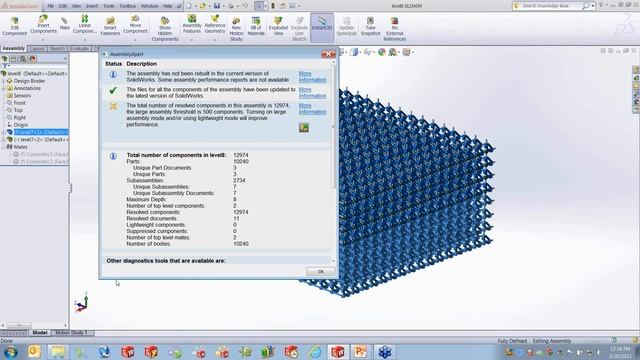The height and width of the screenshot is (360, 640).
Task: Open the Insert menu
Action: point(92,6)
